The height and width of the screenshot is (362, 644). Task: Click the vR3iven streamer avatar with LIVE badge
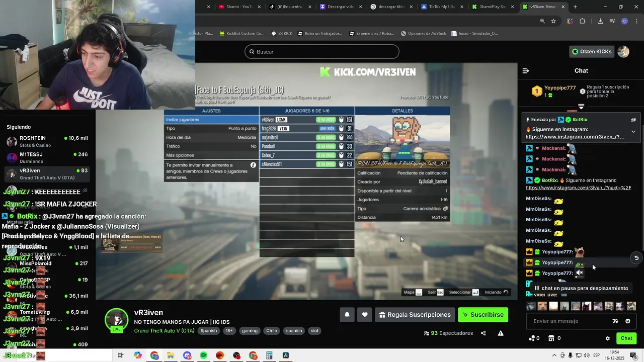(117, 320)
